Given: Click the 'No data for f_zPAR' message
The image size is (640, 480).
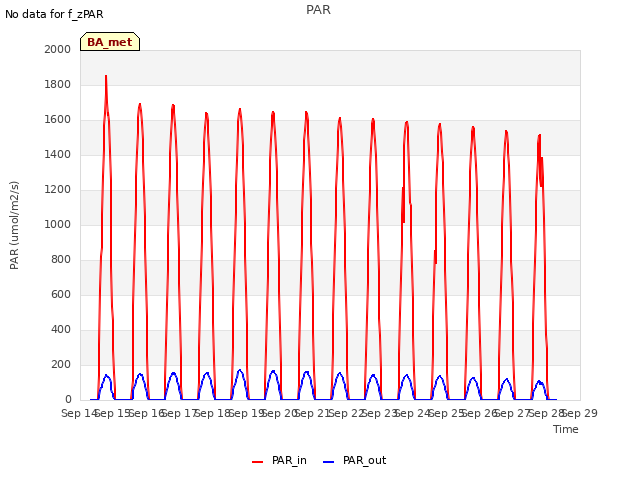Looking at the screenshot, I should point(54,14).
